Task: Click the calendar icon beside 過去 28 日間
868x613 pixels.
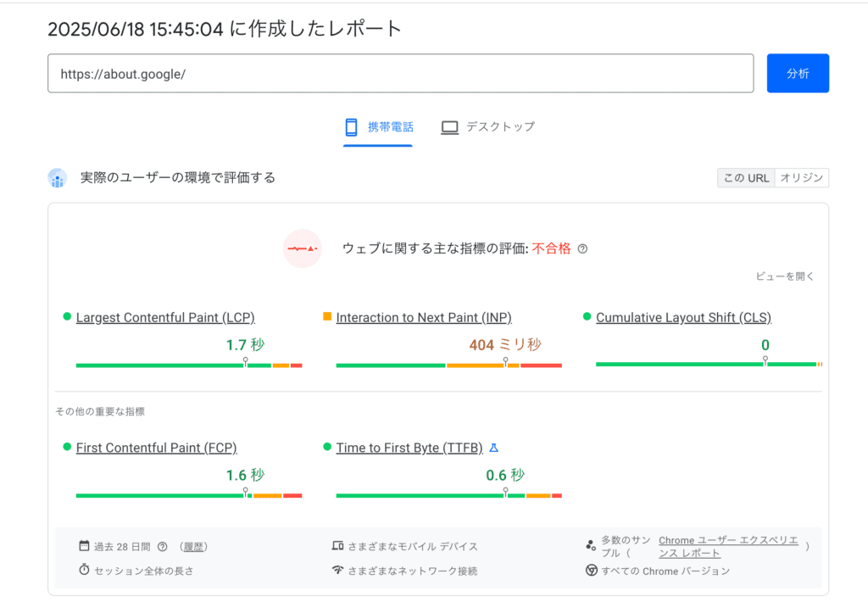Action: click(x=84, y=546)
